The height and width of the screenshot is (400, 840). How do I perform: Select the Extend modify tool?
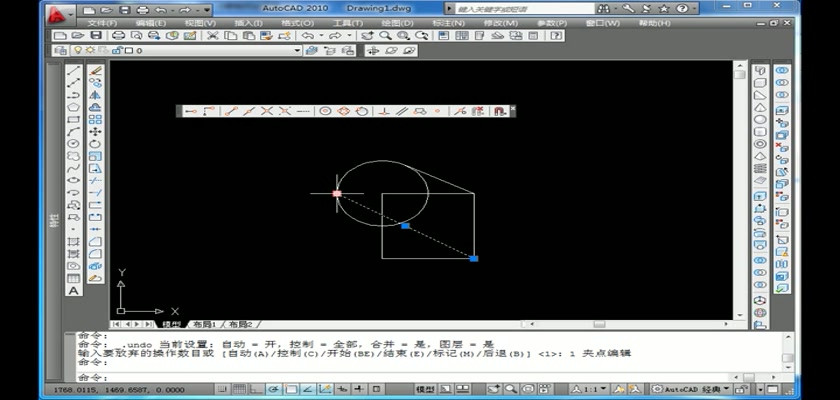(x=95, y=193)
